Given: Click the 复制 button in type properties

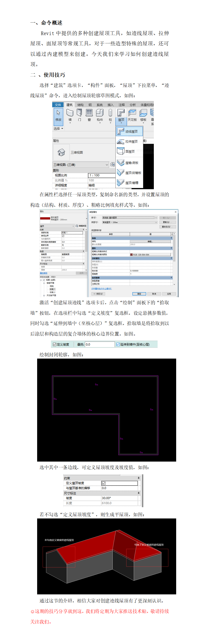Looking at the screenshot, I should click(x=167, y=222).
